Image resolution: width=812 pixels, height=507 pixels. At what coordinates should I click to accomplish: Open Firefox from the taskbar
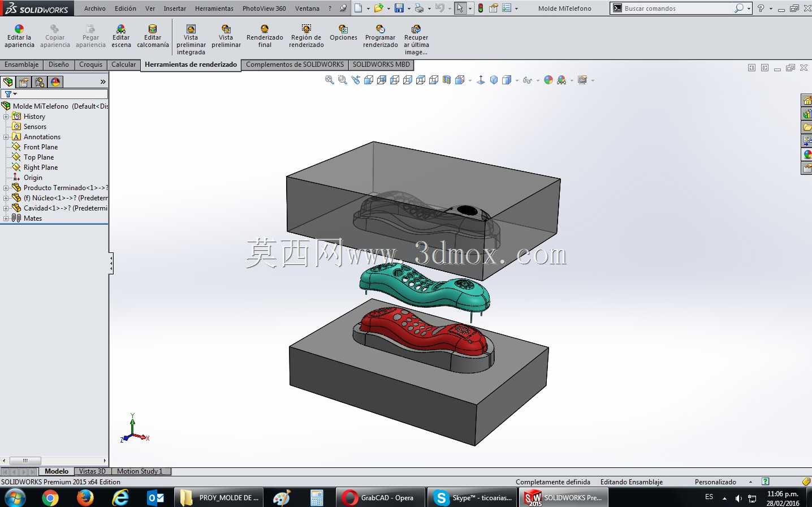pyautogui.click(x=85, y=498)
